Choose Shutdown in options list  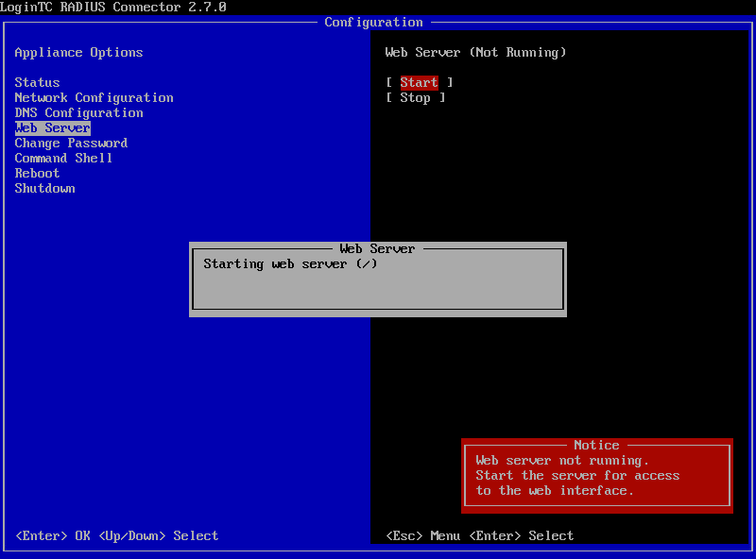click(44, 189)
